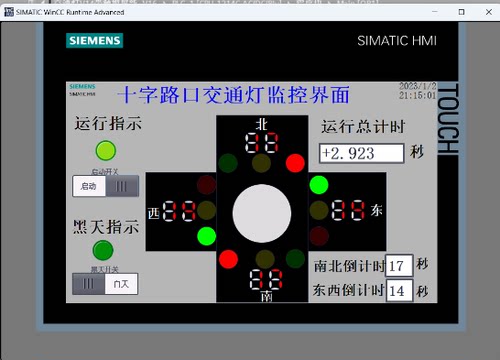Minimize the WinCC Runtime Advanced window
This screenshot has width=500, height=360.
point(435,12)
